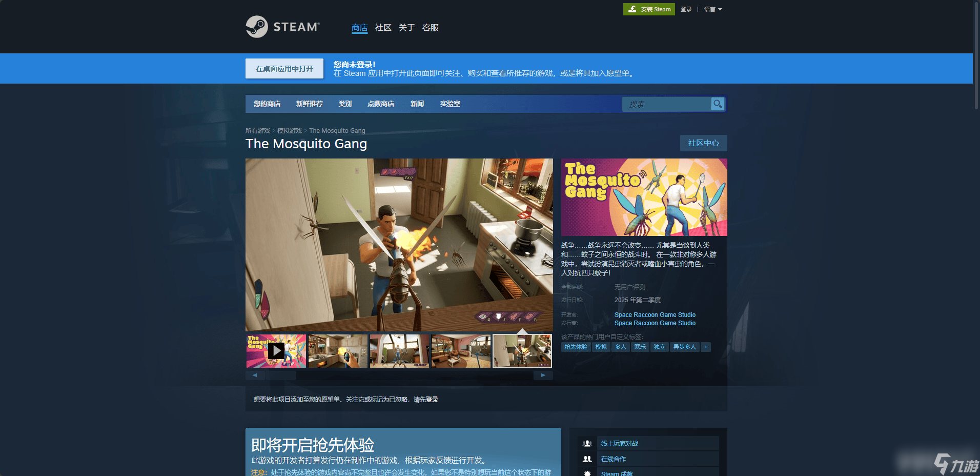The image size is (980, 476).
Task: Select the fourth screenshot thumbnail
Action: click(x=461, y=351)
